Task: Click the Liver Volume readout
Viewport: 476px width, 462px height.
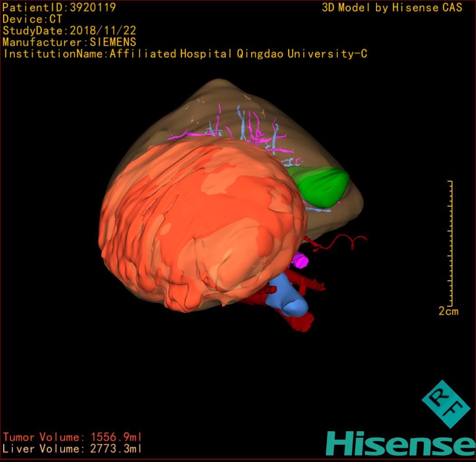Action: pyautogui.click(x=72, y=449)
